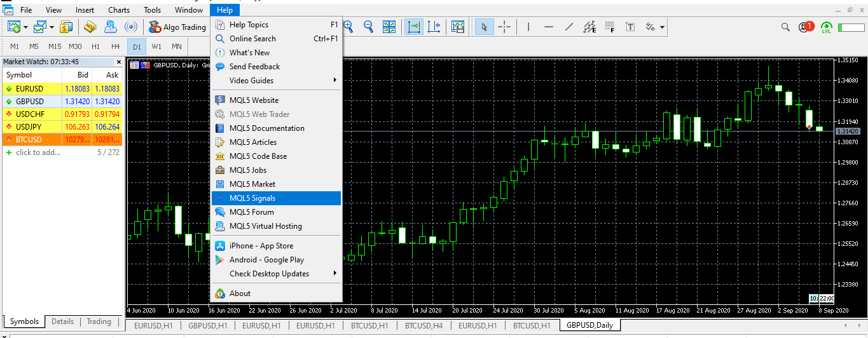Open the Signals broadcast toolbar icon

(131, 27)
